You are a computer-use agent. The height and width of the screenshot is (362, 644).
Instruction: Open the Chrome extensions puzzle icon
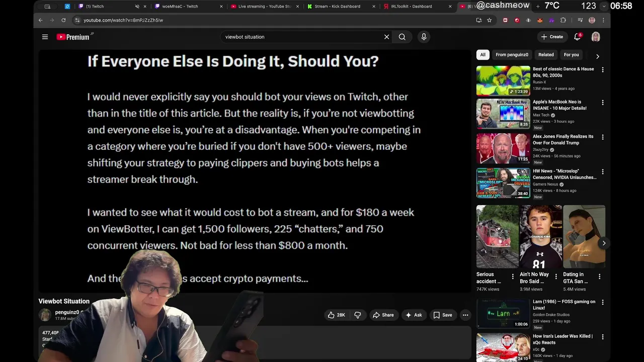tap(563, 20)
